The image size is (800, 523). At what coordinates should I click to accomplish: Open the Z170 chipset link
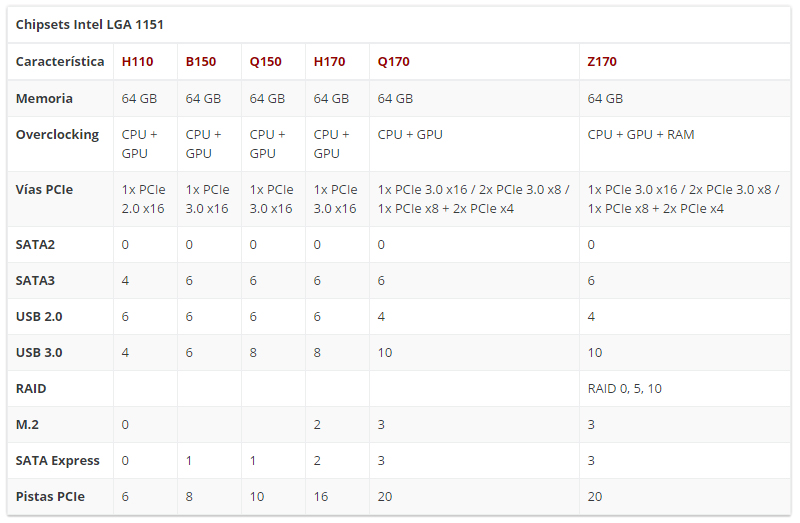tap(602, 62)
